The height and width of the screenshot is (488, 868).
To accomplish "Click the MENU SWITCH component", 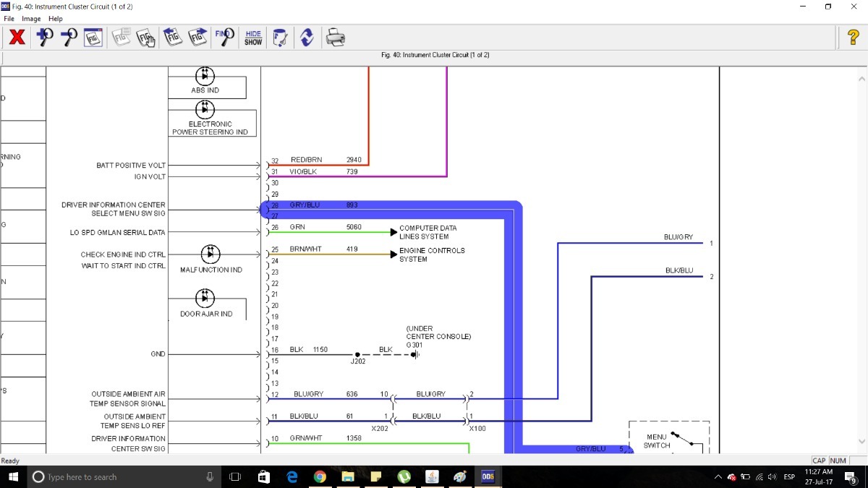I will click(x=669, y=437).
